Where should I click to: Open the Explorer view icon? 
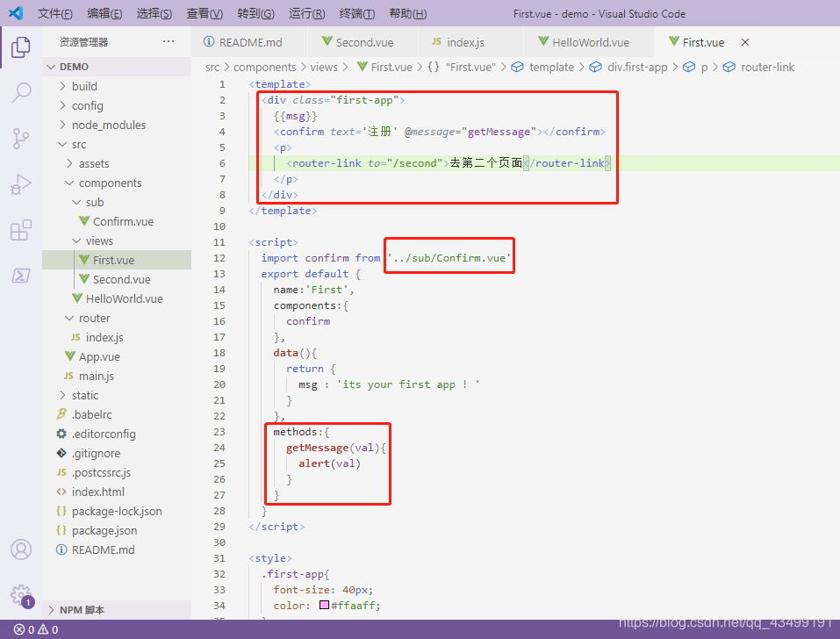[20, 47]
